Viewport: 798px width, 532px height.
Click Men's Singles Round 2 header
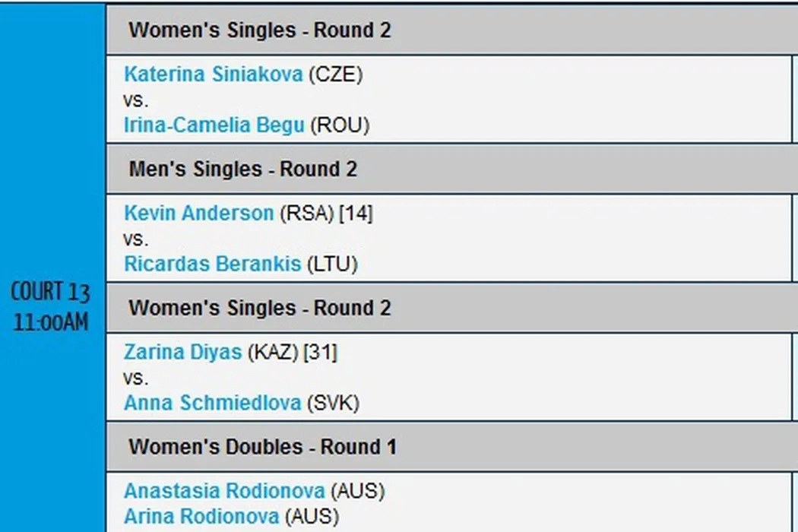(242, 169)
